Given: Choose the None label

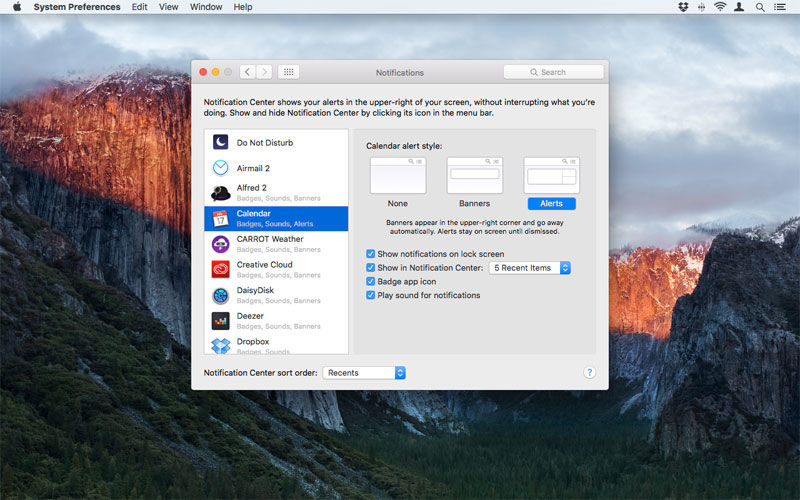Looking at the screenshot, I should point(397,203).
